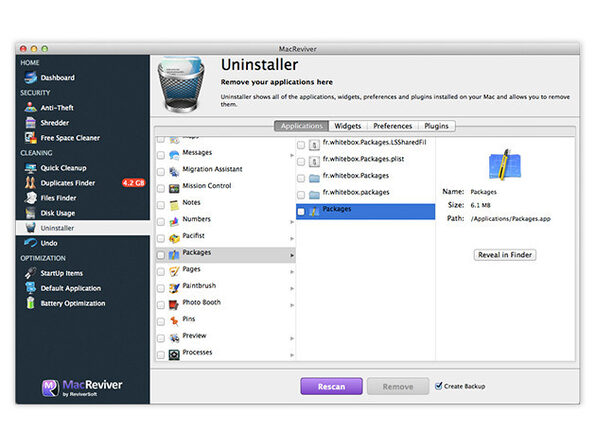Open Free Space Cleaner icon
This screenshot has height=447, width=596.
30,138
